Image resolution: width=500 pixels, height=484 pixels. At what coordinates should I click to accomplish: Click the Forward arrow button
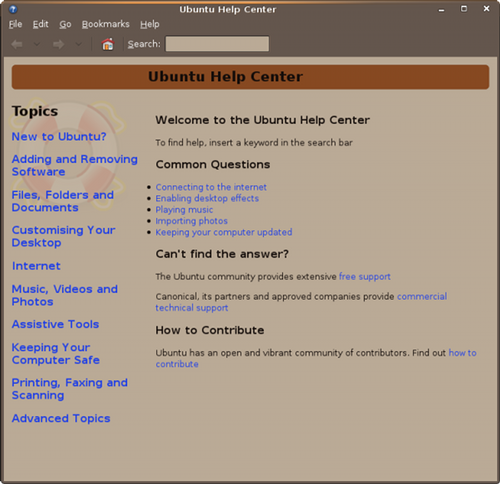pos(59,44)
